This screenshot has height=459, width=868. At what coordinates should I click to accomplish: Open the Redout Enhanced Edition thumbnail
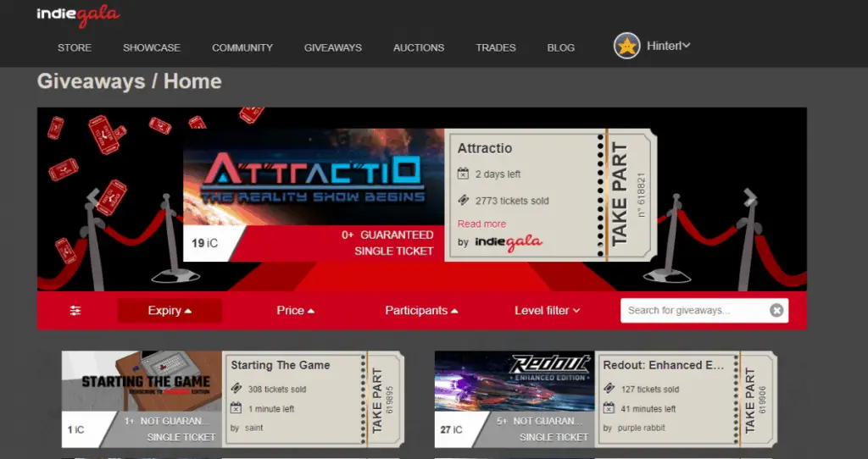click(x=515, y=380)
